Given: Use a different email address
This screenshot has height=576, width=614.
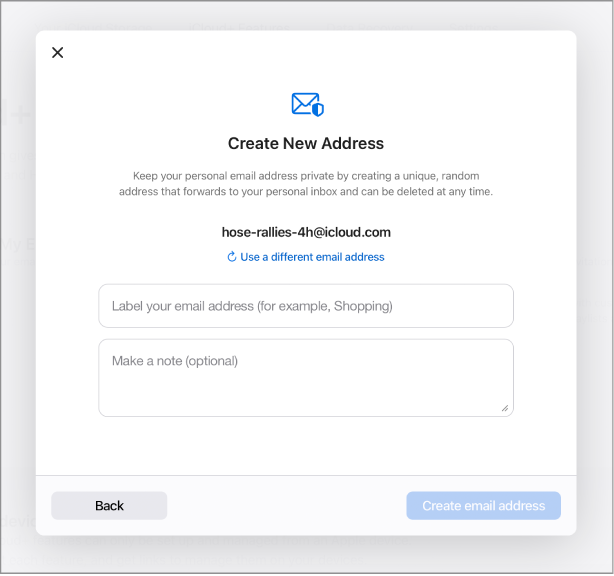Looking at the screenshot, I should pos(312,257).
